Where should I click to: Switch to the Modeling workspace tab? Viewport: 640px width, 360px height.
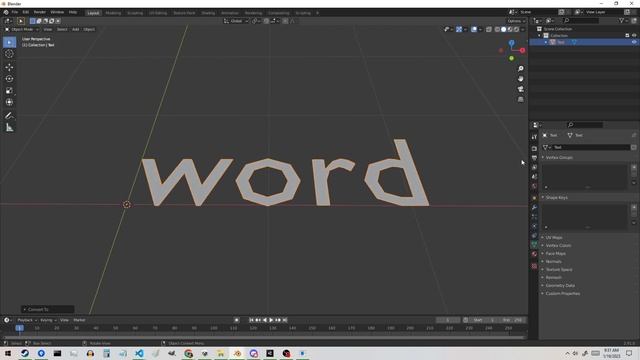tap(113, 13)
